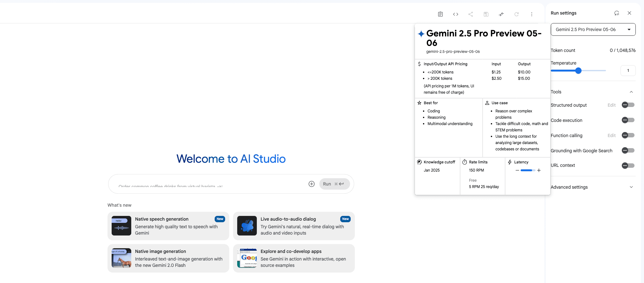Toggle the Structured output switch
This screenshot has width=644, height=283.
[x=628, y=105]
